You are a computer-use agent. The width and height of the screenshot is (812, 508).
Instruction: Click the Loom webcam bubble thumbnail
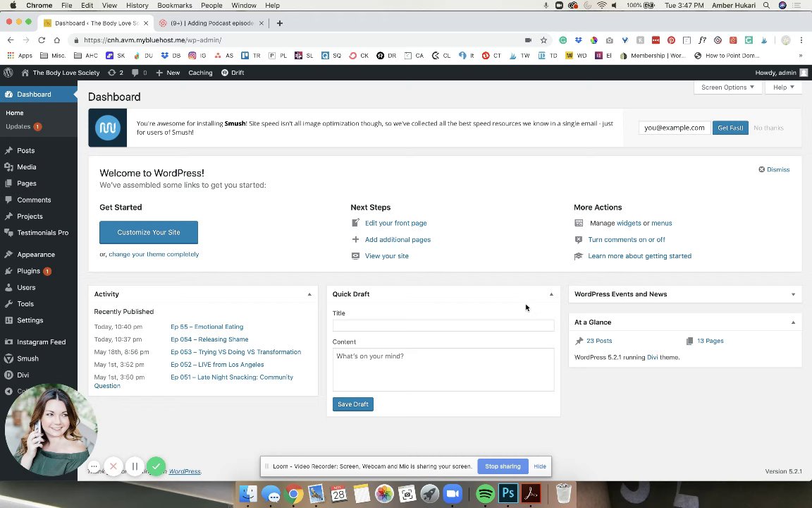51,430
